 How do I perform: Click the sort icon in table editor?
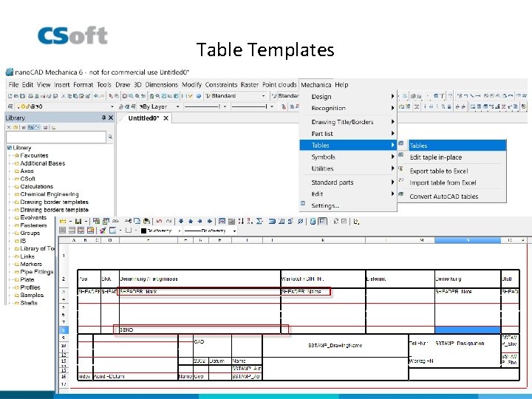coord(241,221)
